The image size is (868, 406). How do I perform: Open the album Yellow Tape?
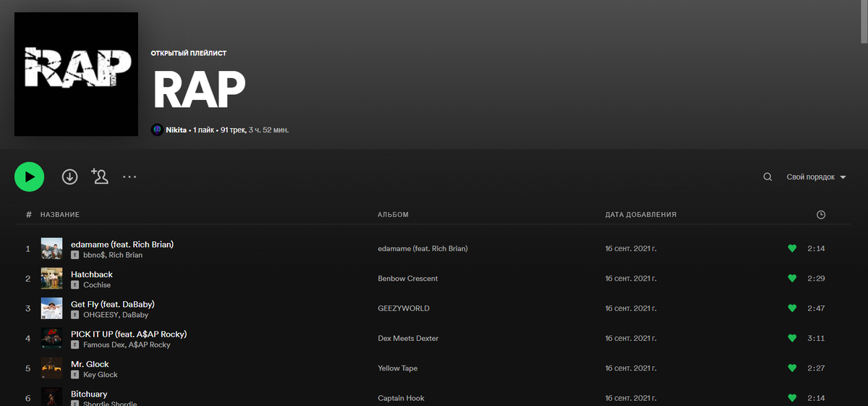coord(399,368)
